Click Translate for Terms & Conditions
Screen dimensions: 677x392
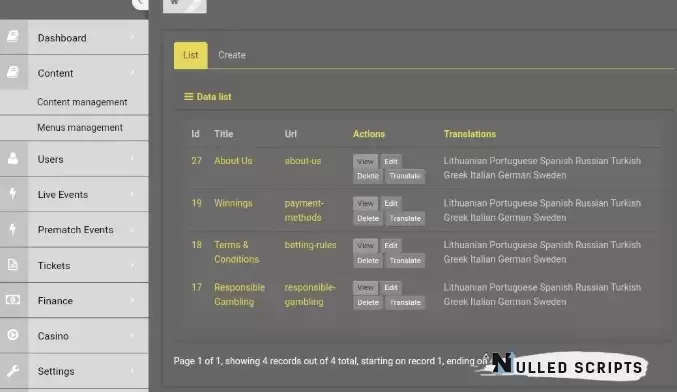[405, 260]
